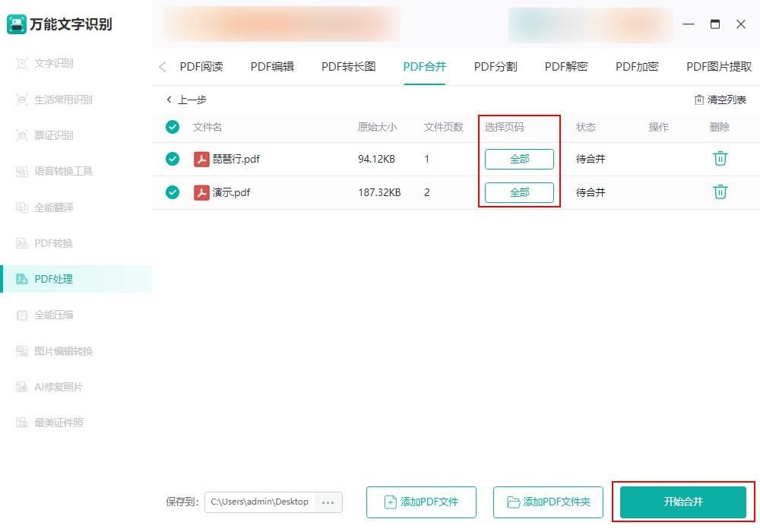Click the 选择页码 column header
The width and height of the screenshot is (760, 532).
point(504,127)
